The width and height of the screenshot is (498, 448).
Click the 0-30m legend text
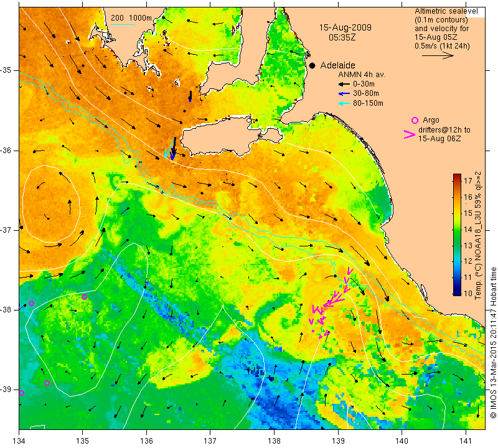pyautogui.click(x=364, y=84)
